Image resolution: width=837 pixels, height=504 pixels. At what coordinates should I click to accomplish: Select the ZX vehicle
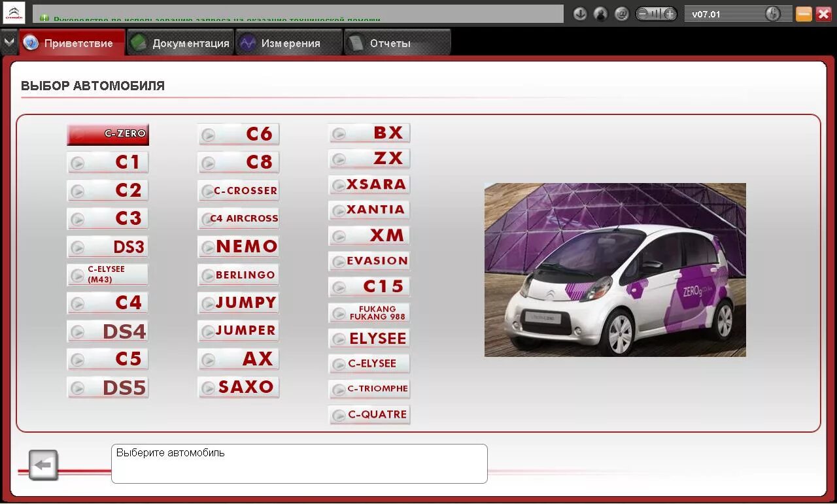(x=369, y=158)
